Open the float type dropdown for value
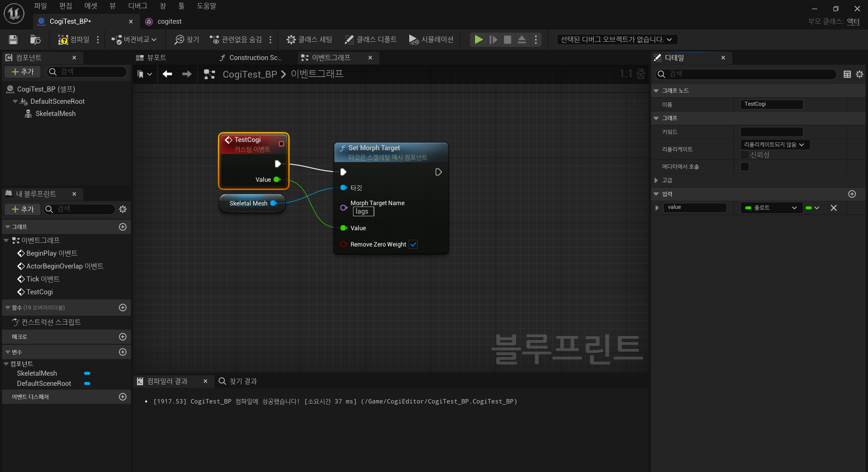Viewport: 868px width, 472px height. pyautogui.click(x=771, y=208)
